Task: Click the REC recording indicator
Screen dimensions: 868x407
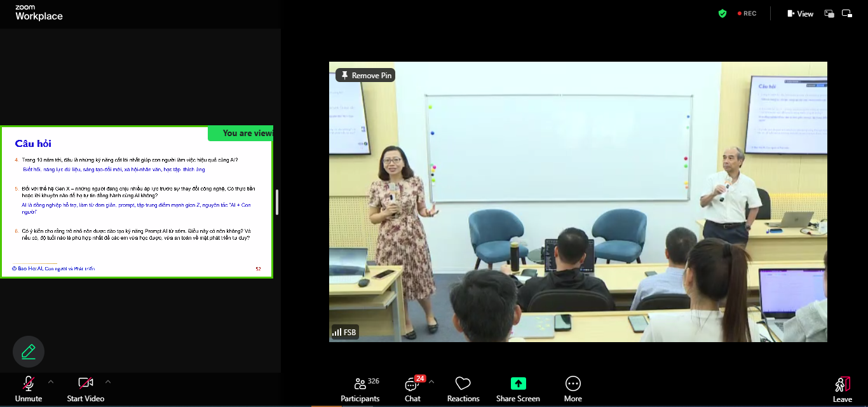Action: 747,13
